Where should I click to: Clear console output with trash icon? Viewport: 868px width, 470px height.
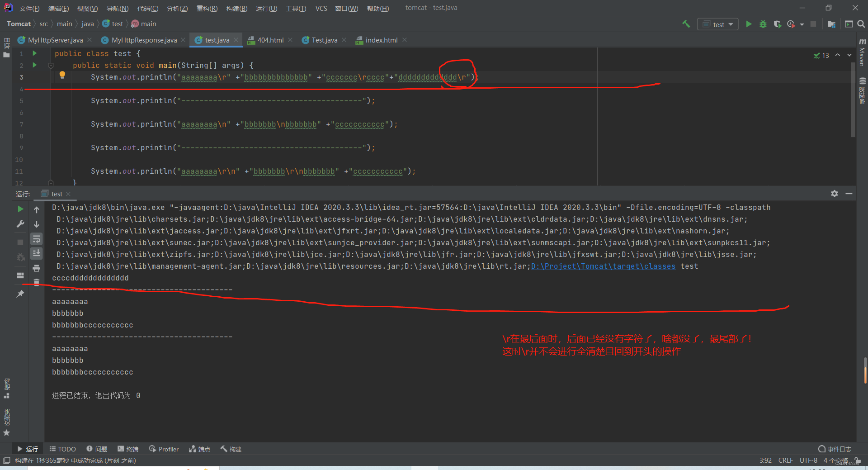coord(37,282)
